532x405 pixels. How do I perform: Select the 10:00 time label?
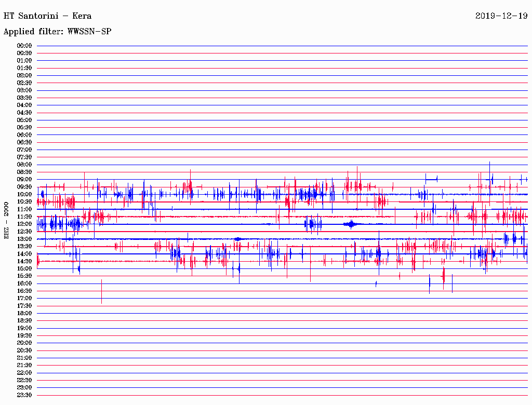[x=24, y=194]
